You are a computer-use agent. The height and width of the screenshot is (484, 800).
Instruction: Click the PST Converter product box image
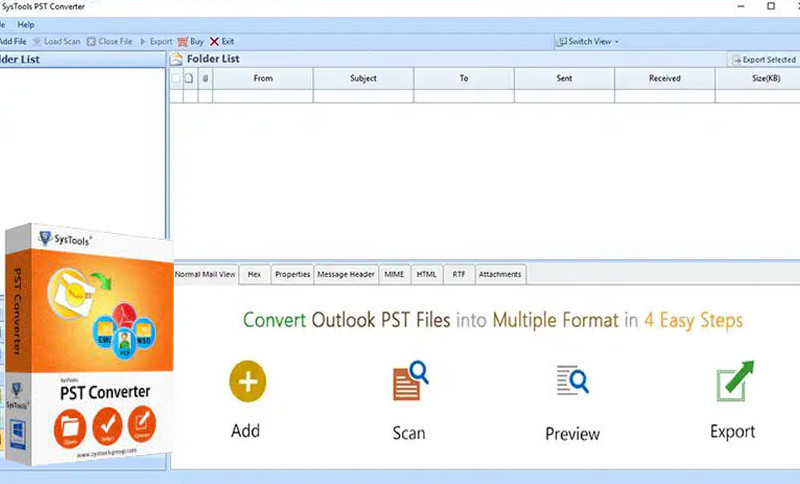tap(89, 344)
